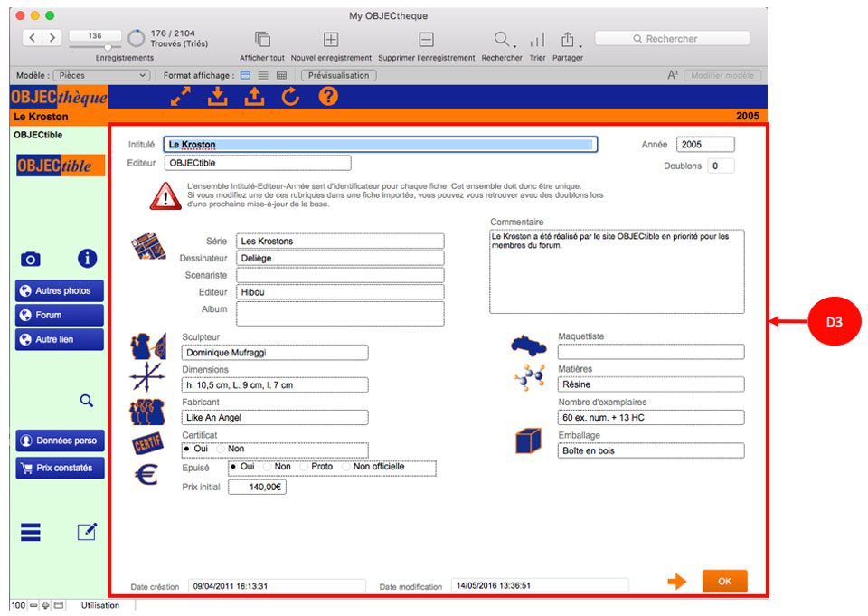Go to the next record arrow
This screenshot has width=868, height=616.
(52, 38)
